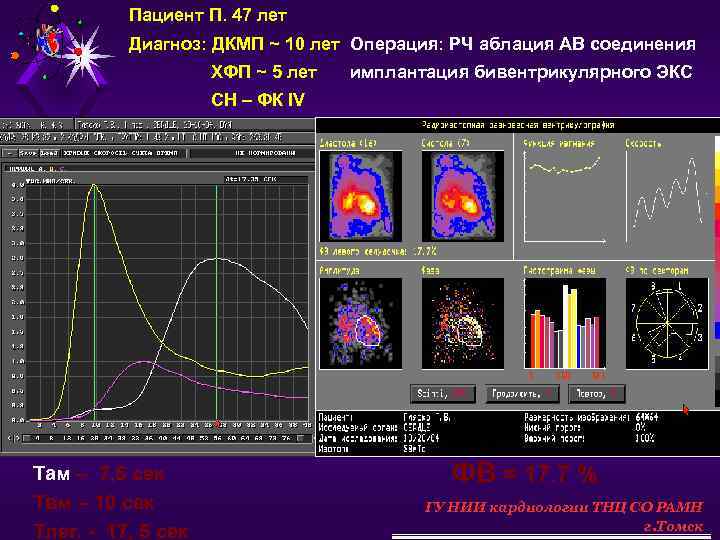Viewport: 720px width, 540px height.
Task: Select the amplitude image
Action: (360, 323)
